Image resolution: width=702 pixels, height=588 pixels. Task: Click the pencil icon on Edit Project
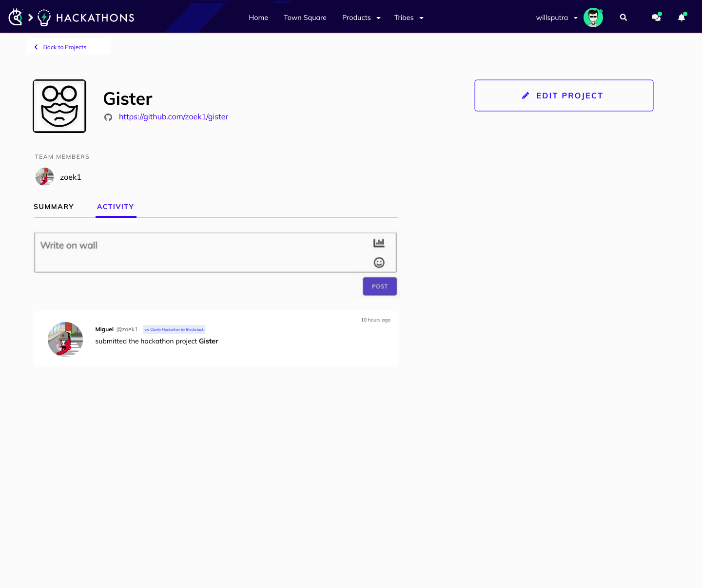coord(526,95)
